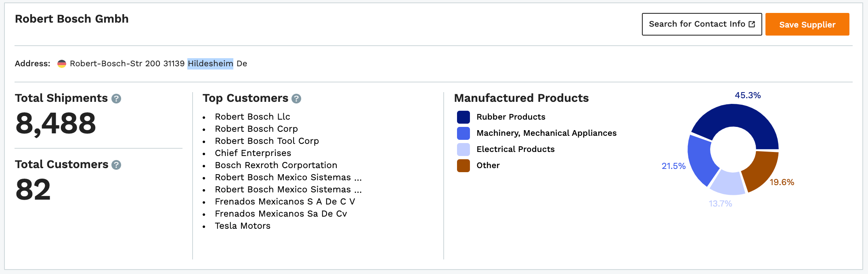Image resolution: width=868 pixels, height=274 pixels.
Task: Open Bosch Rexroth Corportation customer entry
Action: click(276, 165)
